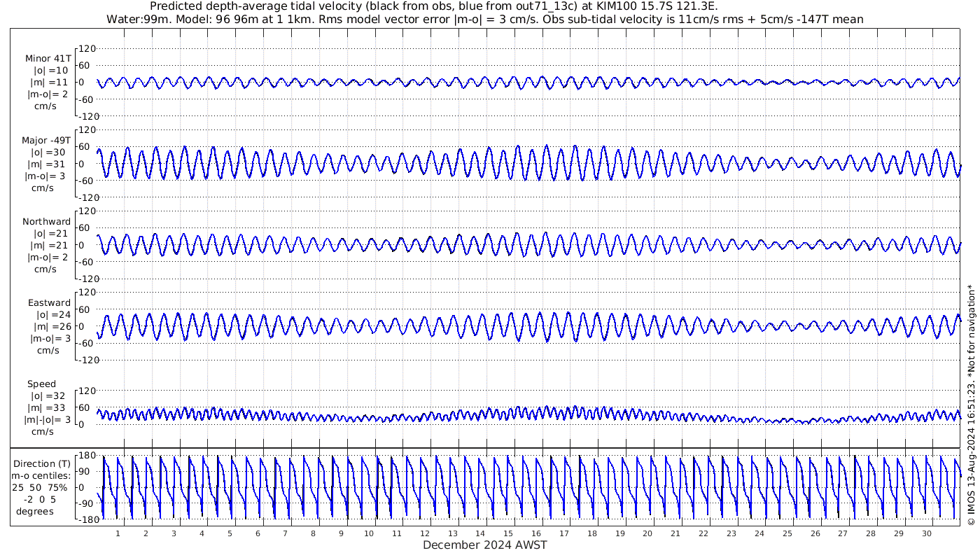Select the 'Minor 41T' panel label
The height and width of the screenshot is (560, 980).
pos(48,59)
